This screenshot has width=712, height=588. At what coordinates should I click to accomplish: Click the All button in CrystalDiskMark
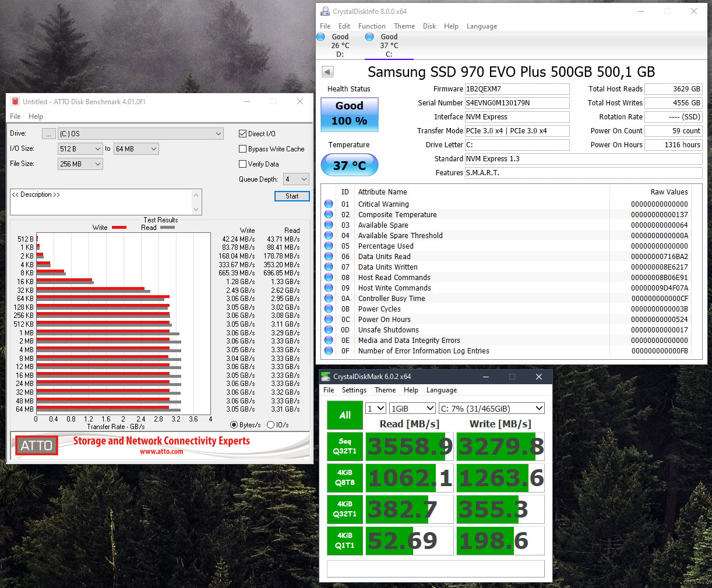(345, 415)
